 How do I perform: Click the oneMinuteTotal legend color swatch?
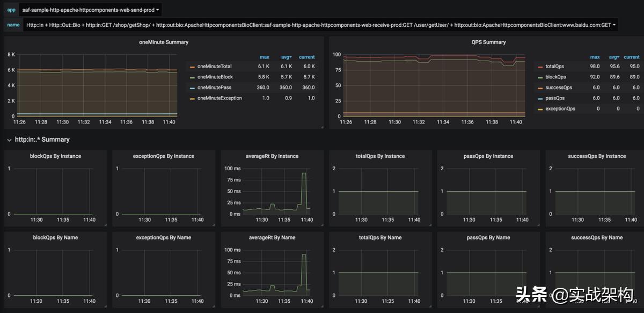click(x=193, y=67)
